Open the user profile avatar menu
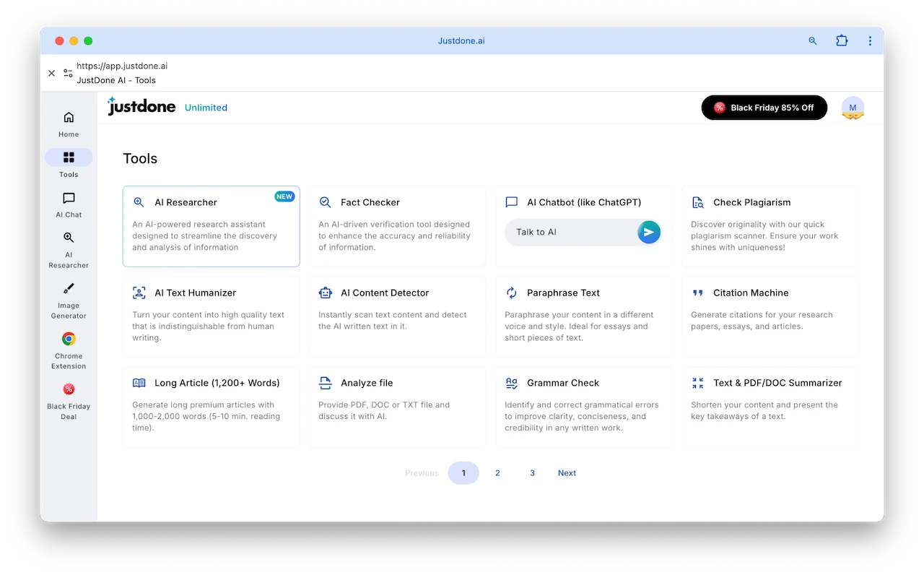 click(x=853, y=108)
